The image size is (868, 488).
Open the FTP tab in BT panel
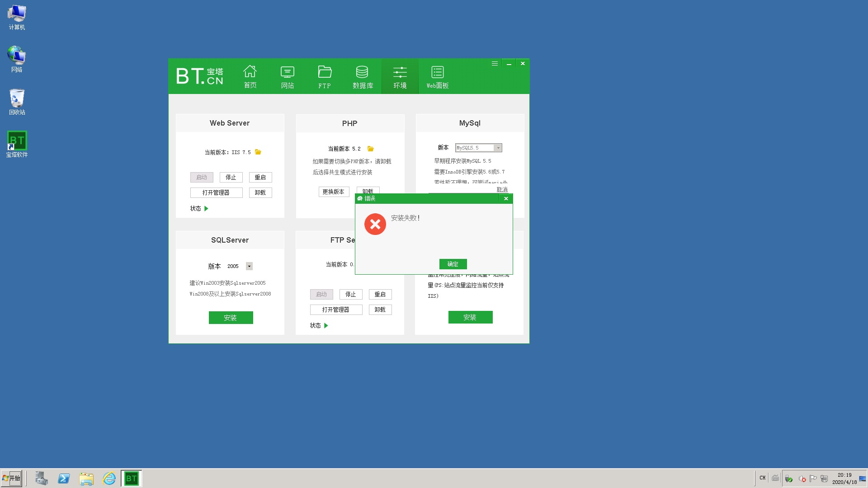pos(325,76)
